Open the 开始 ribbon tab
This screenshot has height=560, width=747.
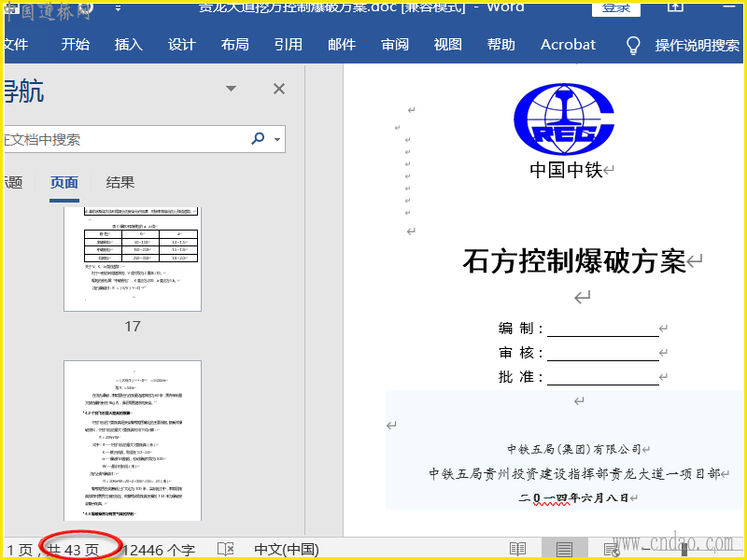click(x=76, y=44)
